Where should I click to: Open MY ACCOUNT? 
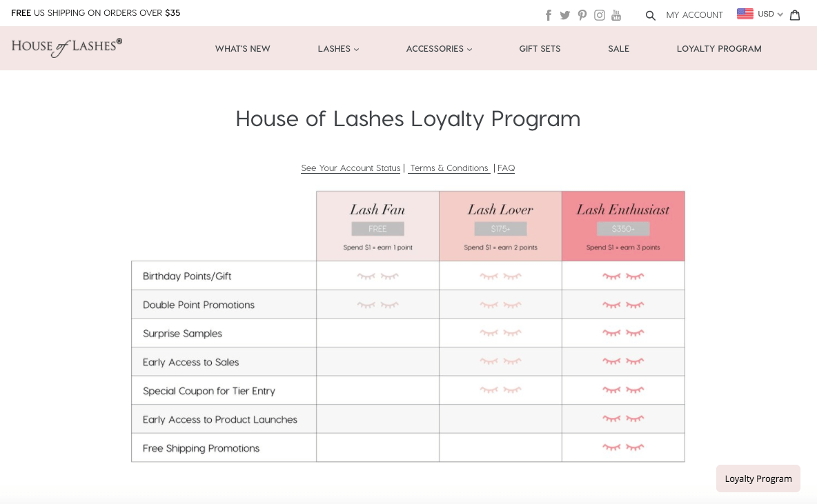tap(694, 14)
